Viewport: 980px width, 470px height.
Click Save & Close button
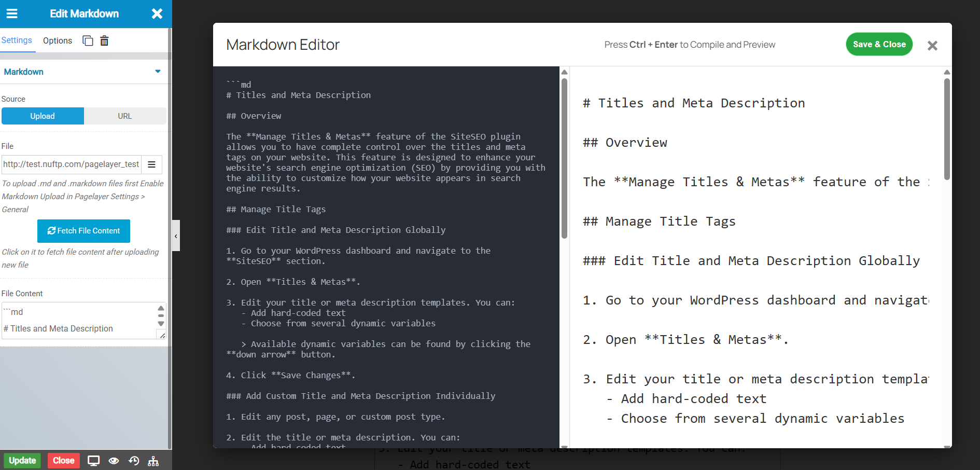[879, 45]
